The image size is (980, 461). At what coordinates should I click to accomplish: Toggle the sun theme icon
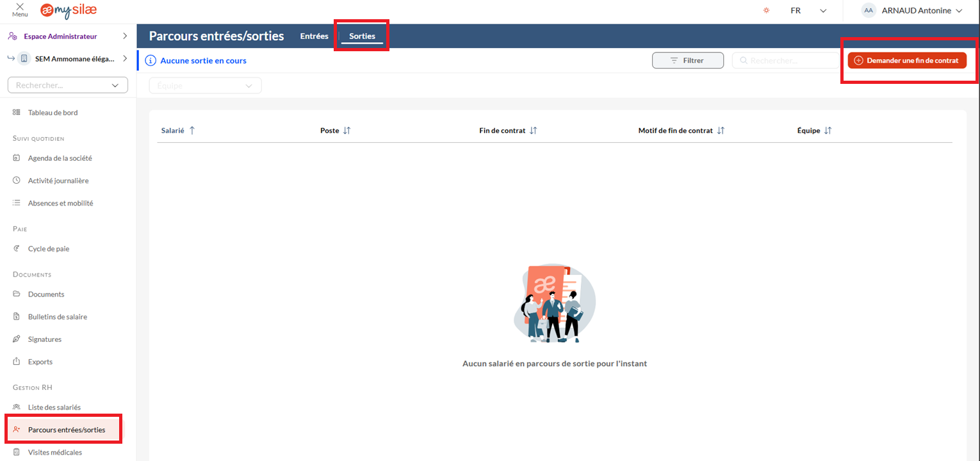tap(765, 11)
